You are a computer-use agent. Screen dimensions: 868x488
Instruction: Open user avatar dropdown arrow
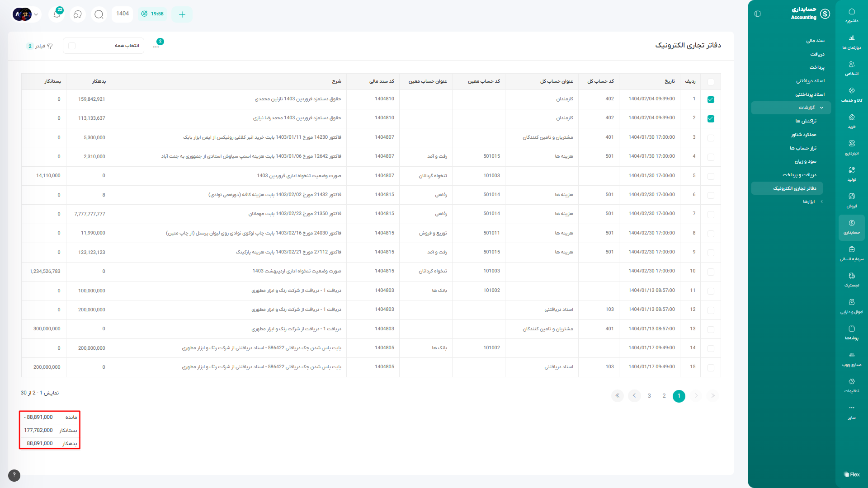coord(36,14)
